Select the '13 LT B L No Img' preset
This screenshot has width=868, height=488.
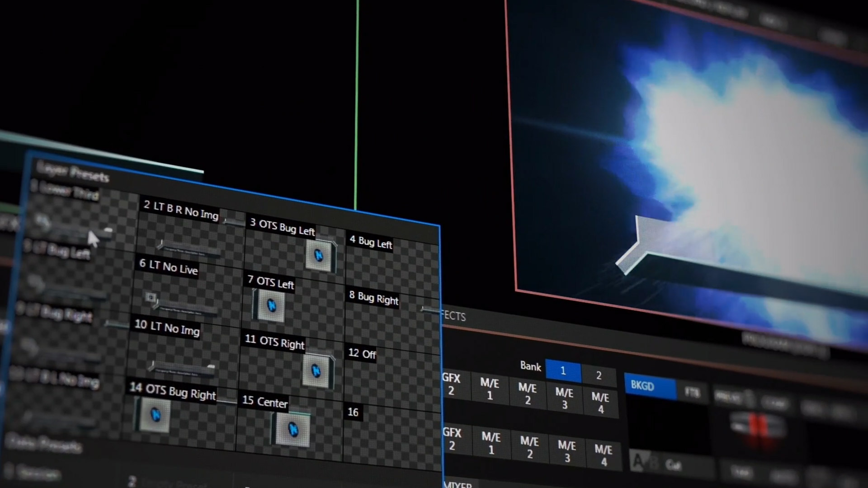[x=66, y=405]
